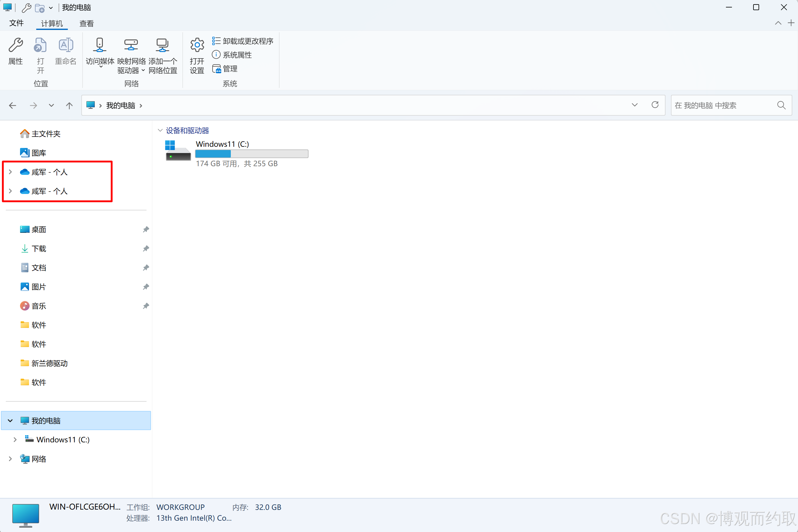The image size is (798, 532).
Task: Open the address bar history dropdown
Action: click(x=634, y=105)
